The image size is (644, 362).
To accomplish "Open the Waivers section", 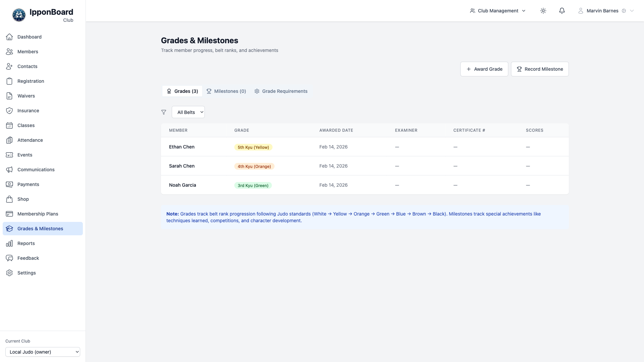I will [x=26, y=96].
